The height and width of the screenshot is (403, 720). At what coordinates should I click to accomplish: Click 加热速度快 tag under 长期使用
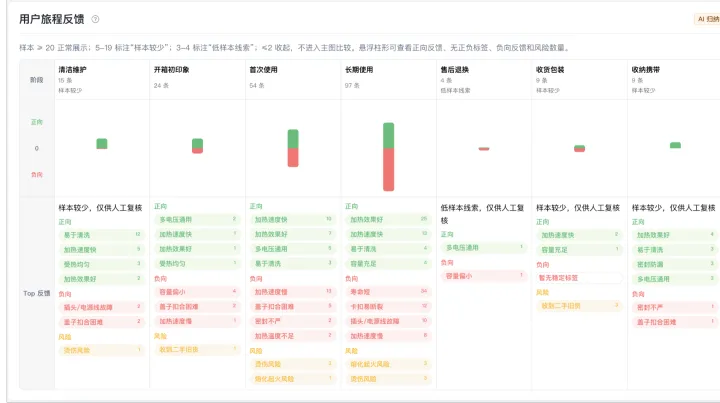(388, 234)
